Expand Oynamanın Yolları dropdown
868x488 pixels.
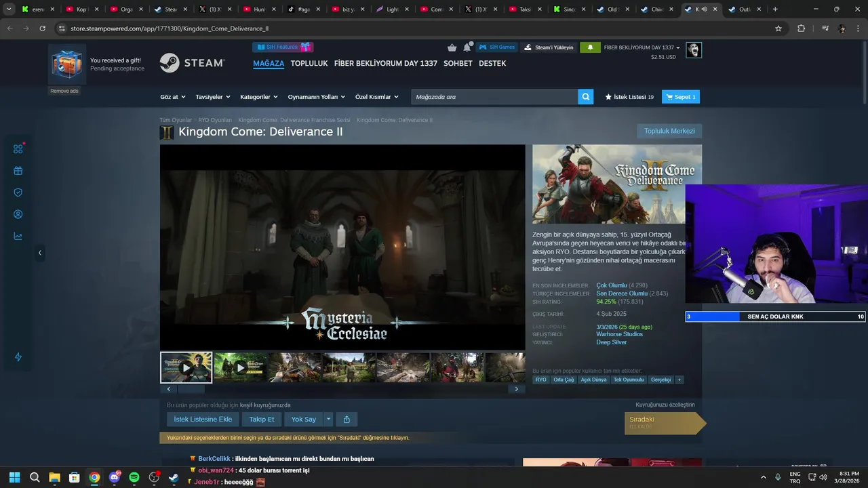coord(316,97)
